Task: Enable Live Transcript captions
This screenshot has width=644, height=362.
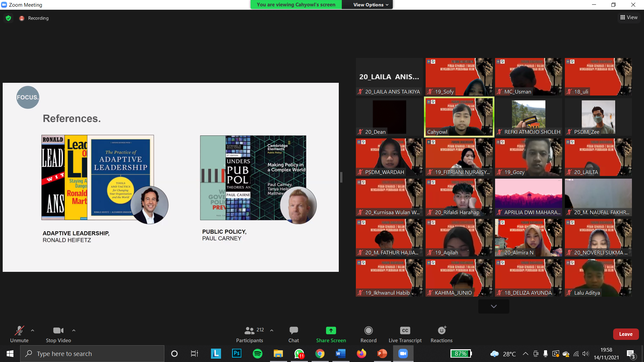Action: [x=405, y=334]
